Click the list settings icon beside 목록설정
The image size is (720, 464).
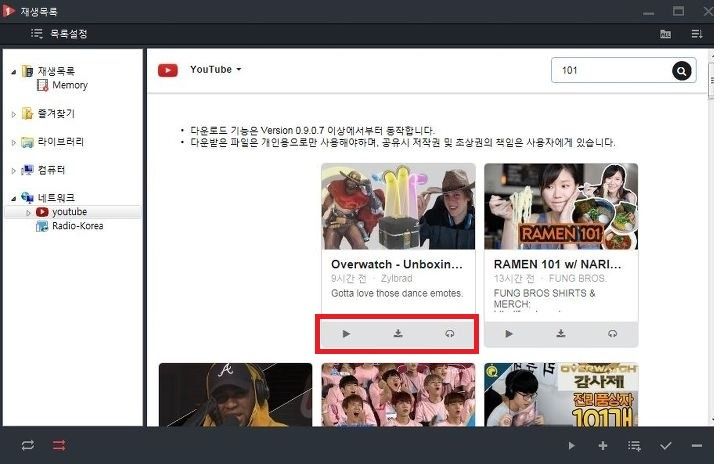click(37, 34)
